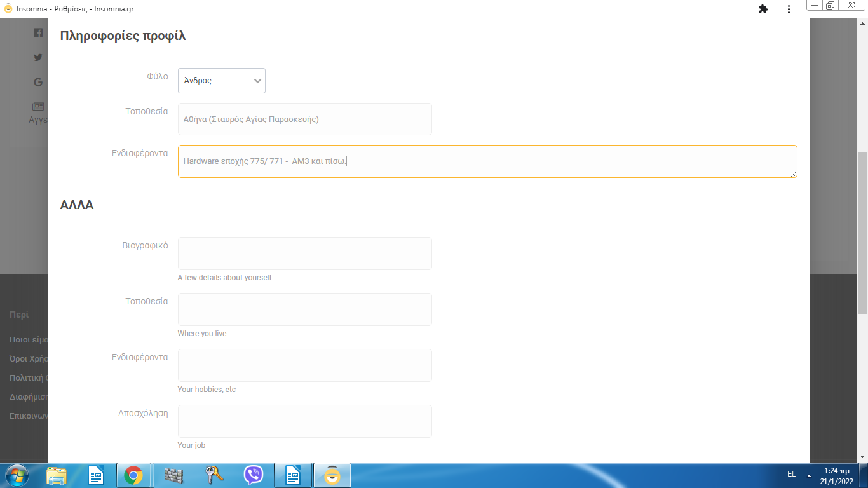Open the keys password manager taskbar icon
The width and height of the screenshot is (868, 488).
tap(214, 475)
